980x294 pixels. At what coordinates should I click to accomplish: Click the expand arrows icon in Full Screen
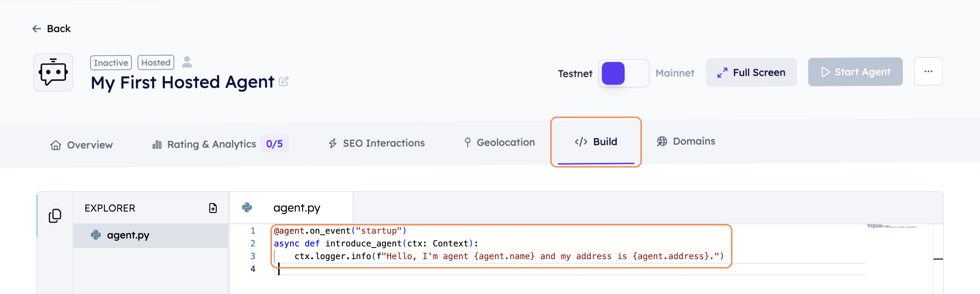tap(722, 73)
